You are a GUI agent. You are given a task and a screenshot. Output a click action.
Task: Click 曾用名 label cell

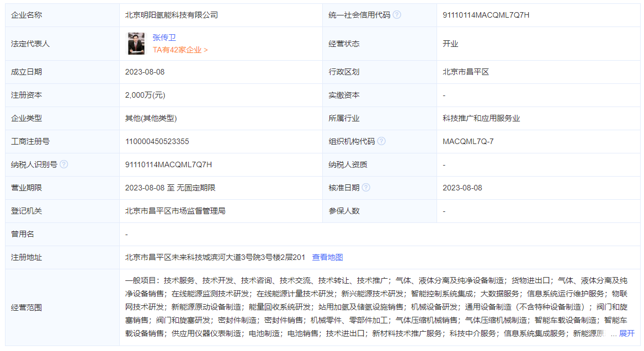[62, 235]
